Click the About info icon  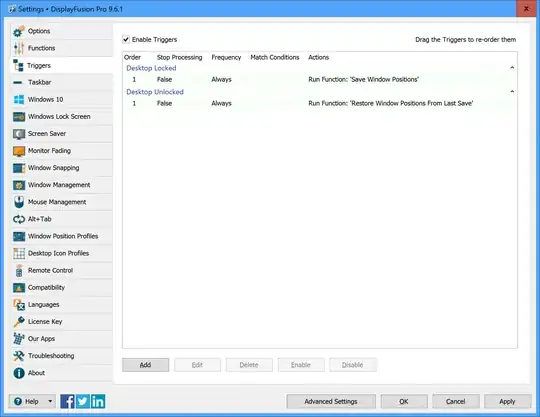tap(19, 373)
